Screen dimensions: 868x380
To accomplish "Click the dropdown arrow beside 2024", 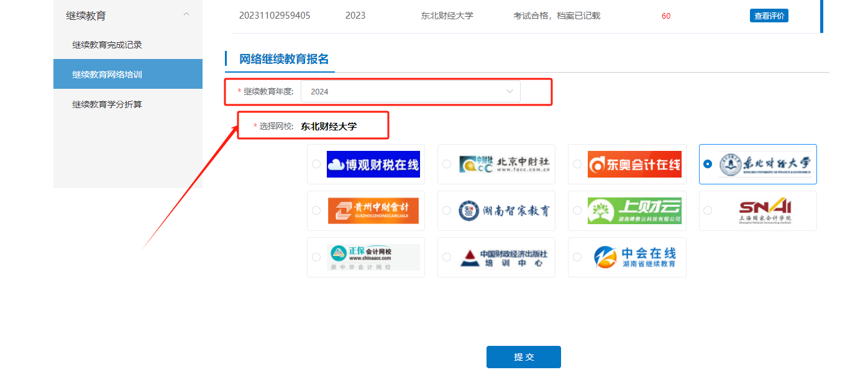I will (x=510, y=92).
